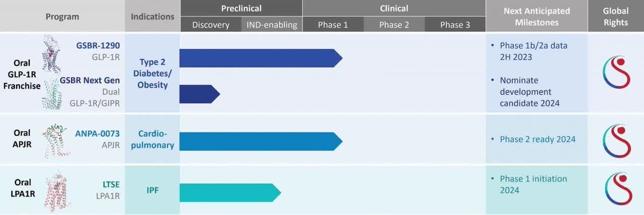Image resolution: width=644 pixels, height=215 pixels.
Task: Click the ANPA-0073 protein structure image
Action: [x=56, y=139]
